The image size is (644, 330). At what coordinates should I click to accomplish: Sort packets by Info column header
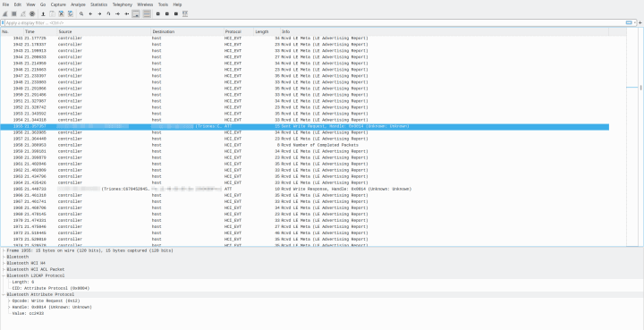click(x=445, y=31)
